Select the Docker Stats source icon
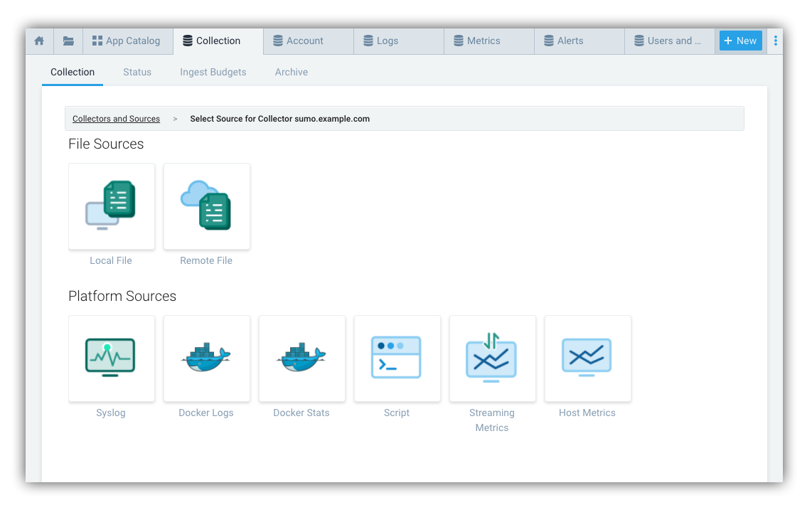This screenshot has height=505, width=812. point(302,358)
